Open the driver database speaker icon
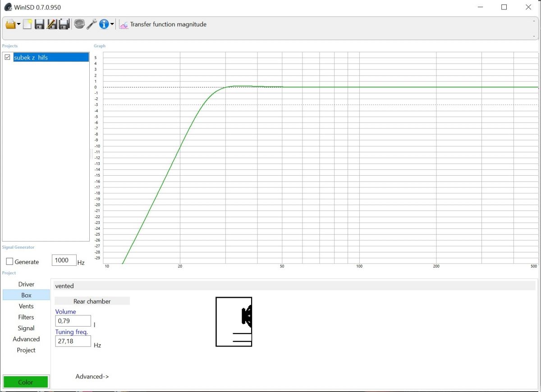The image size is (541, 392). [79, 24]
